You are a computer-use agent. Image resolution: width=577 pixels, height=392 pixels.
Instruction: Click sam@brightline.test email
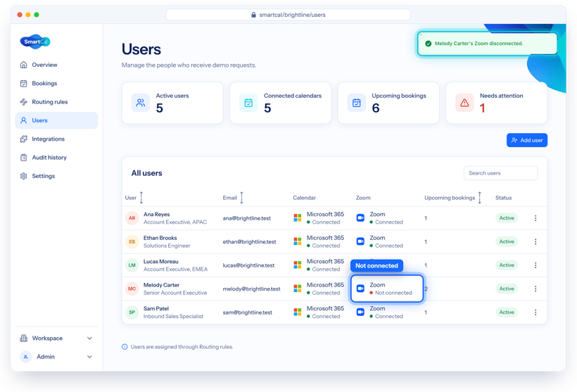[x=247, y=312]
